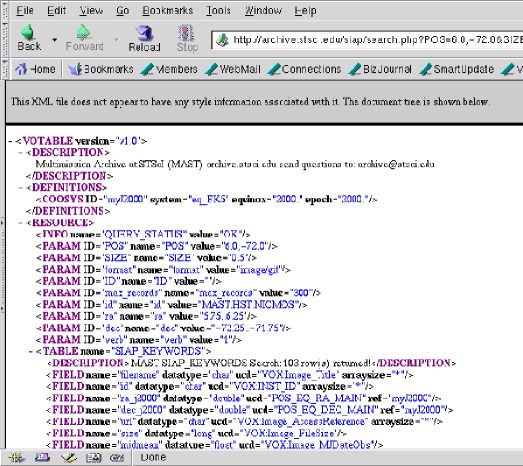Open the Mail icon in status bar
Screen dimensions: 523x466
[43, 458]
